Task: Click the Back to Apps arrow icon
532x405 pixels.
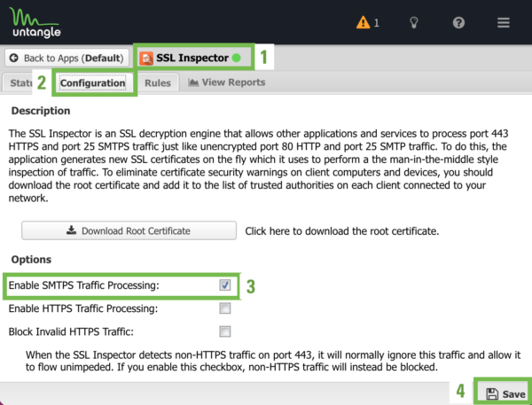Action: tap(14, 58)
